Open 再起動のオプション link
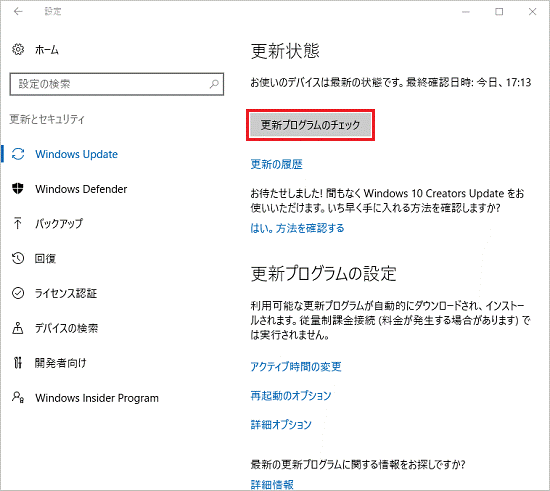550x491 pixels. 291,396
